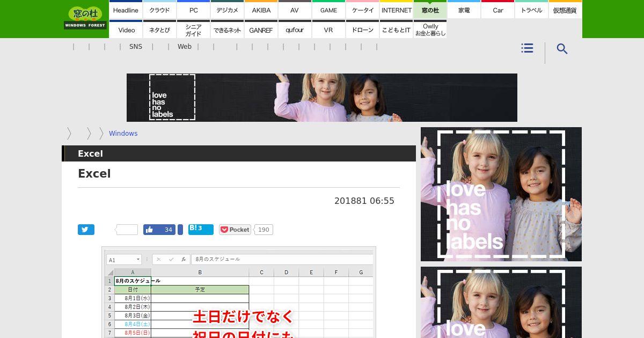
Task: Open the AKIBA tab
Action: pos(261,10)
